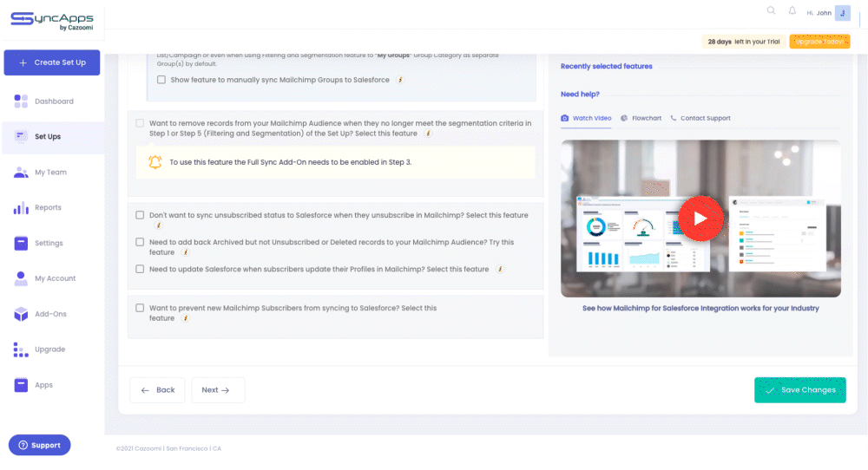Click the Set Ups sidebar icon

point(21,136)
